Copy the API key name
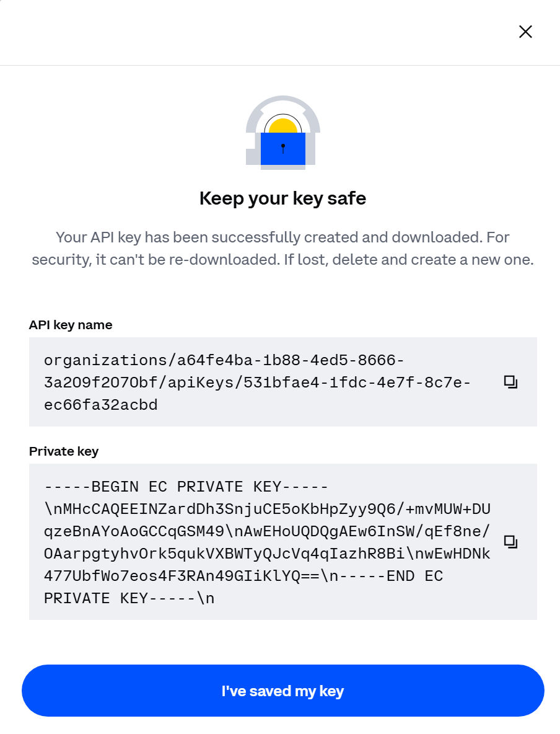560x734 pixels. (510, 382)
